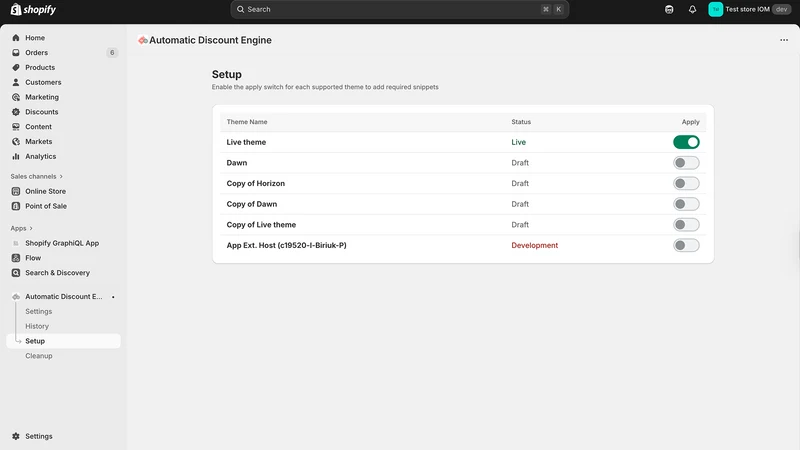The image size is (800, 450).
Task: Select the Setup submenu item
Action: 63,341
